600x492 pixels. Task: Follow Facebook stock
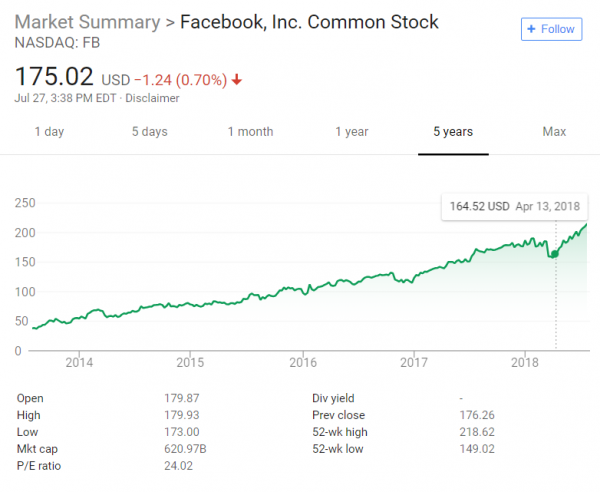551,29
